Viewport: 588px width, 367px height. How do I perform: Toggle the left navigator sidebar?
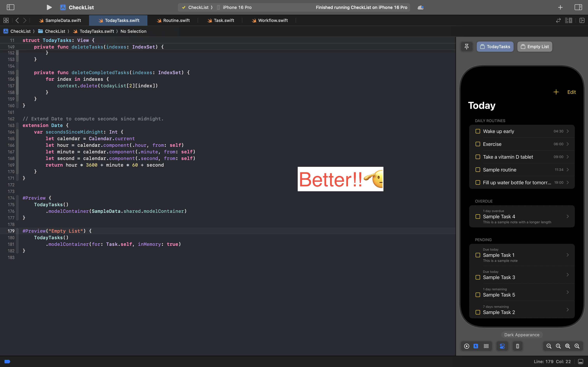pos(10,7)
